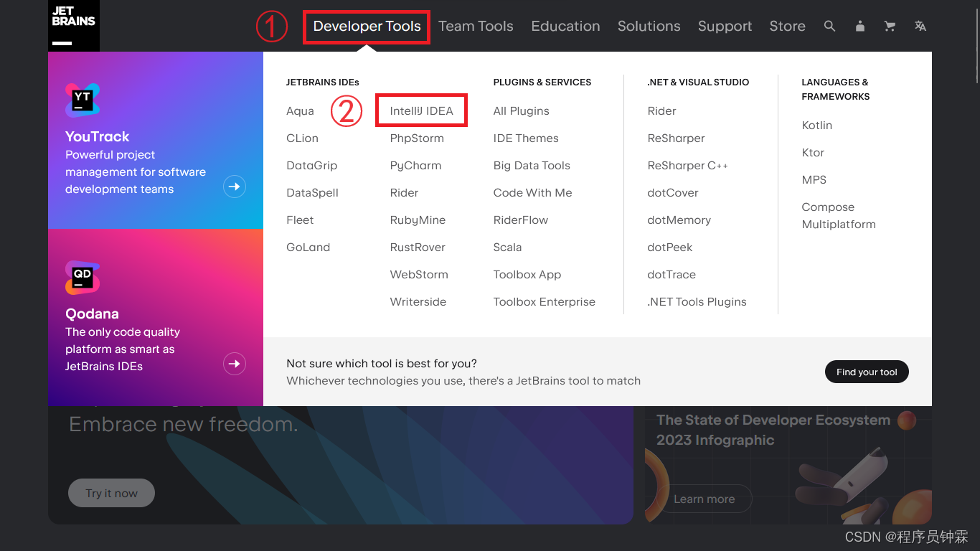Open the WebStorm link
The width and height of the screenshot is (980, 551).
click(419, 275)
